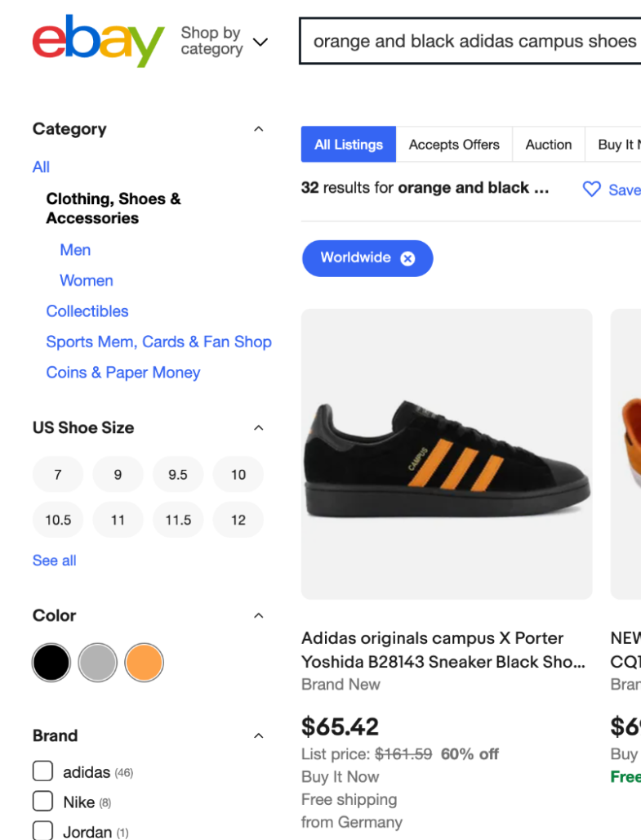
Task: Switch to the Accepts Offers tab
Action: (x=454, y=145)
